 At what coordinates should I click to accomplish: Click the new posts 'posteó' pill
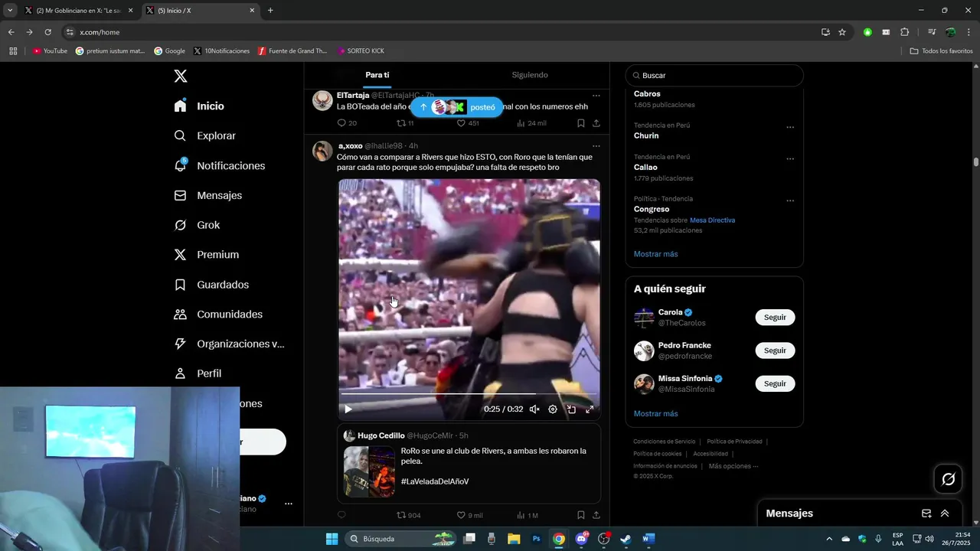click(x=456, y=107)
